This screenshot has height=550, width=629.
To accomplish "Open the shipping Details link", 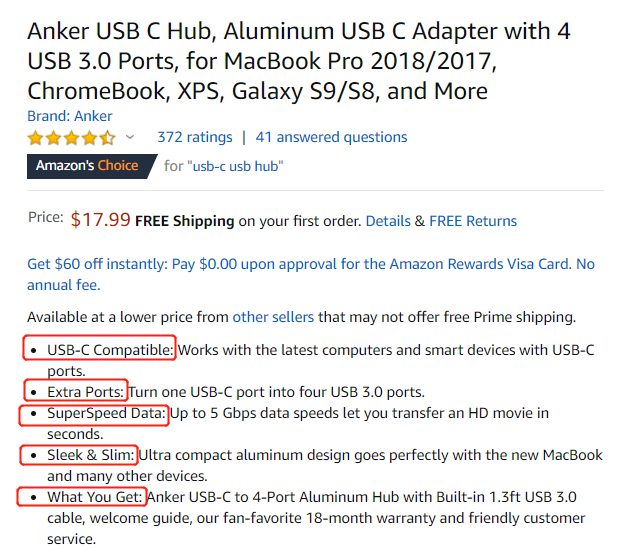I will 388,221.
